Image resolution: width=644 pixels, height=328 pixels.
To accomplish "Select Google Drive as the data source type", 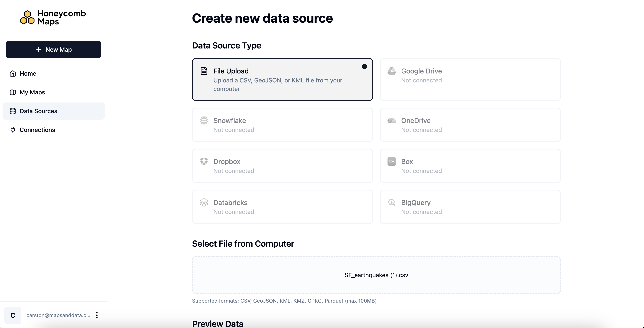I will click(x=470, y=79).
